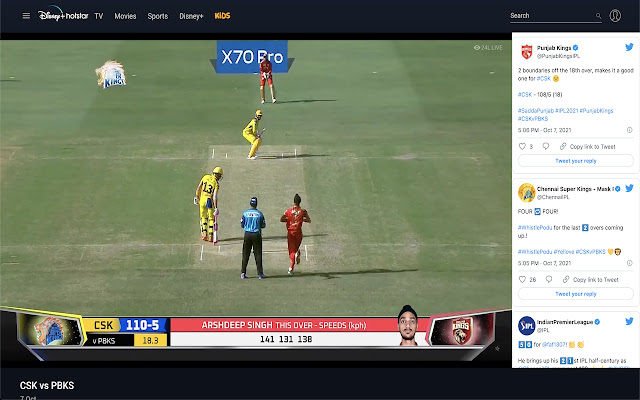Screen dimensions: 640x400
Task: Click the search magnifier icon
Action: click(x=598, y=16)
